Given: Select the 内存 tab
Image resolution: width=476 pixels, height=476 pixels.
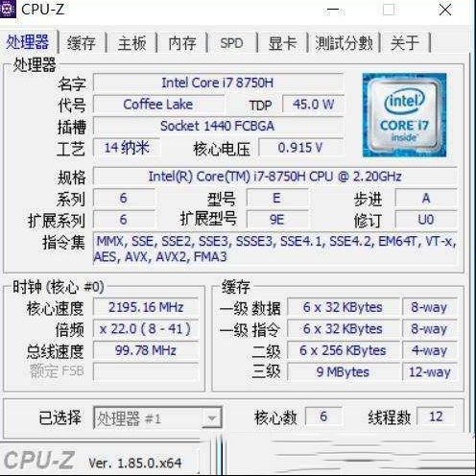Looking at the screenshot, I should [x=182, y=42].
